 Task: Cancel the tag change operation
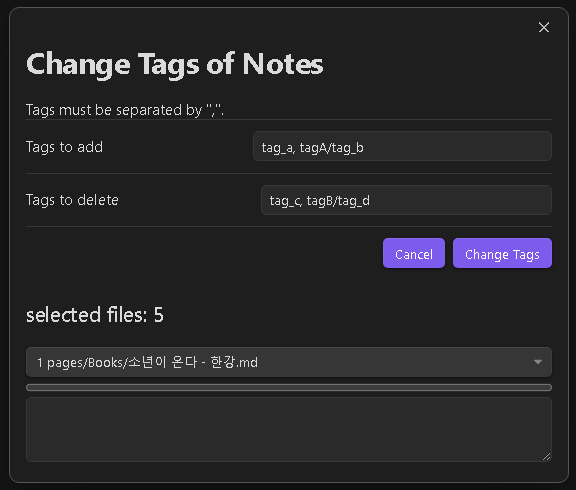[x=414, y=253]
